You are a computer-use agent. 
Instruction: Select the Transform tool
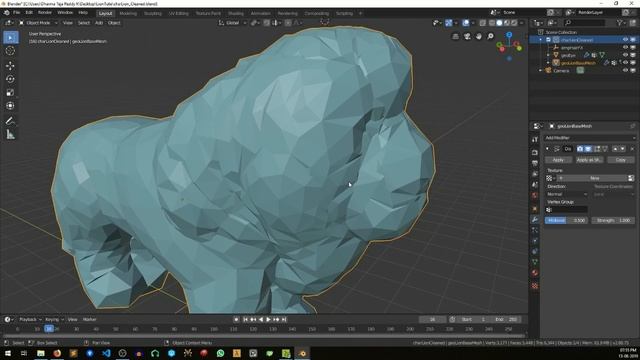pos(11,106)
